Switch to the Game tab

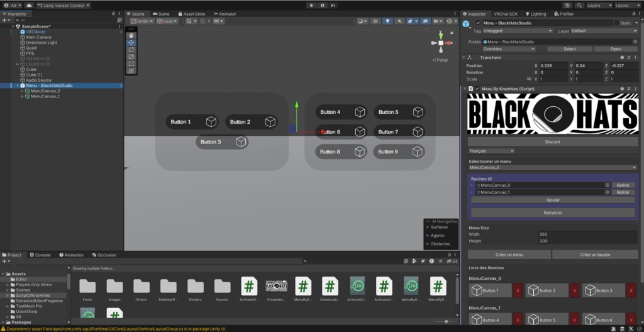(161, 14)
